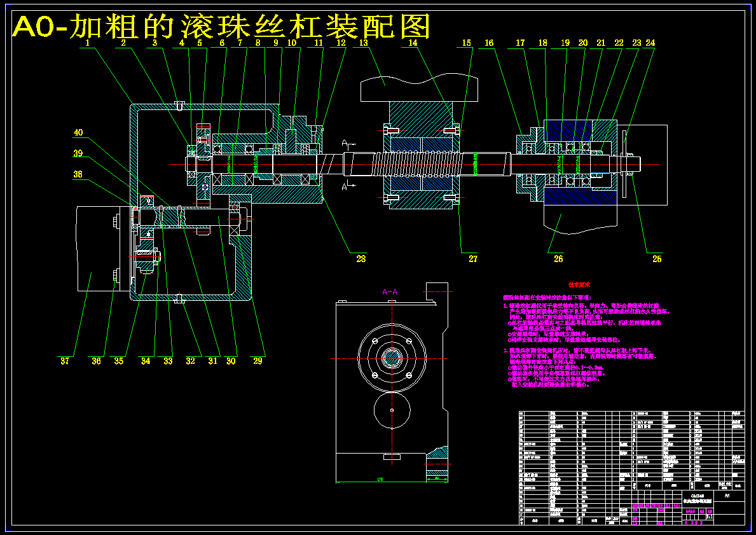Select part callout number 25
The image size is (756, 535).
[657, 259]
